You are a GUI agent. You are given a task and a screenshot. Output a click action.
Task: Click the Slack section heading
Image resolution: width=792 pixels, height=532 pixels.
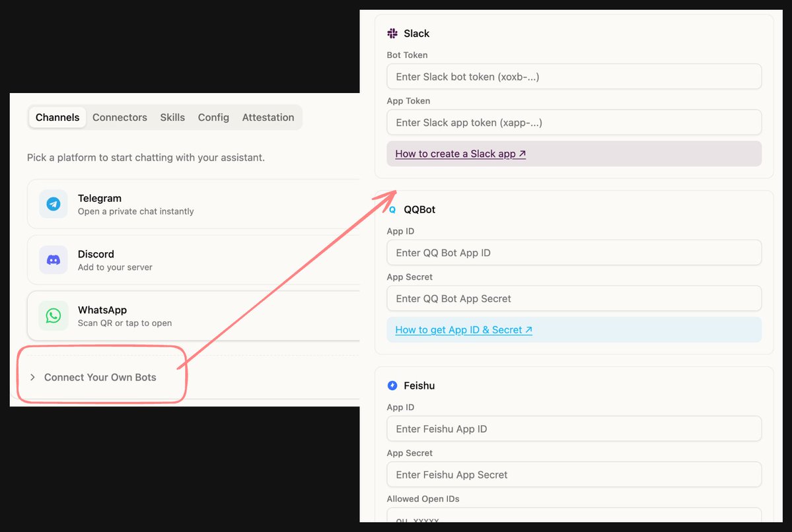[x=416, y=33]
